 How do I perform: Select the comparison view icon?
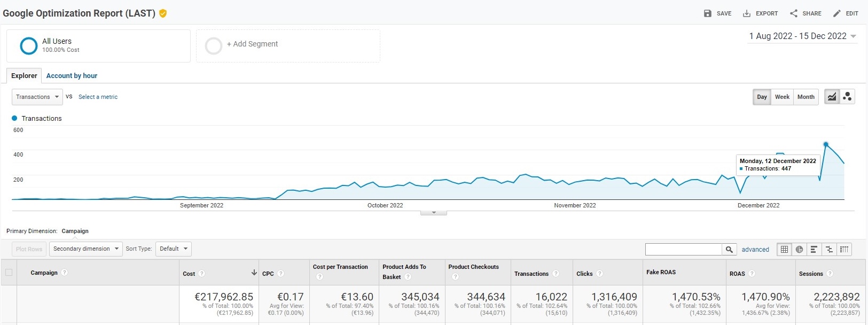click(829, 249)
